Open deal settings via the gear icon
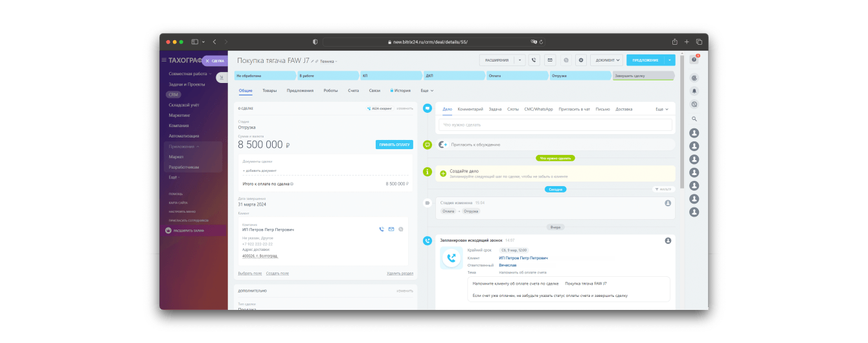 click(581, 60)
